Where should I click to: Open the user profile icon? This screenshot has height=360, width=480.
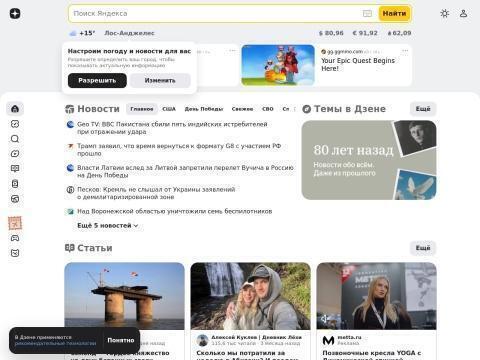(463, 14)
